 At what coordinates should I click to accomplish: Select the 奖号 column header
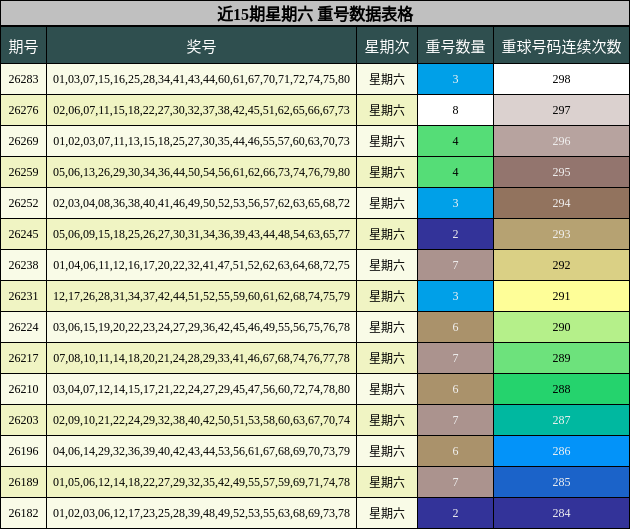coord(201,46)
